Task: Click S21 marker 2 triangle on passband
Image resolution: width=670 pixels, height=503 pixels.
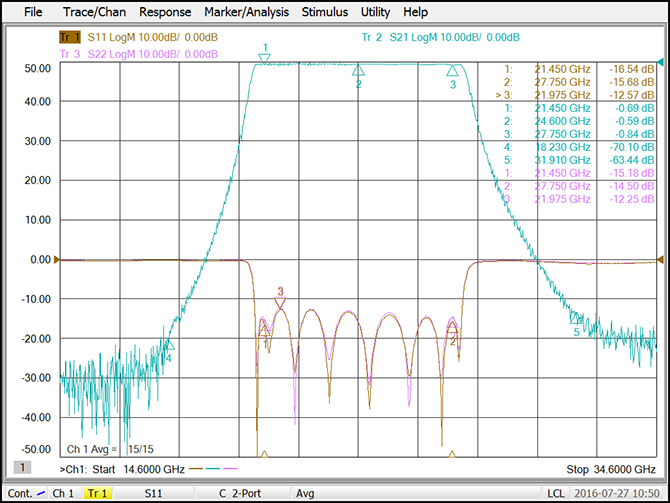Action: click(358, 70)
